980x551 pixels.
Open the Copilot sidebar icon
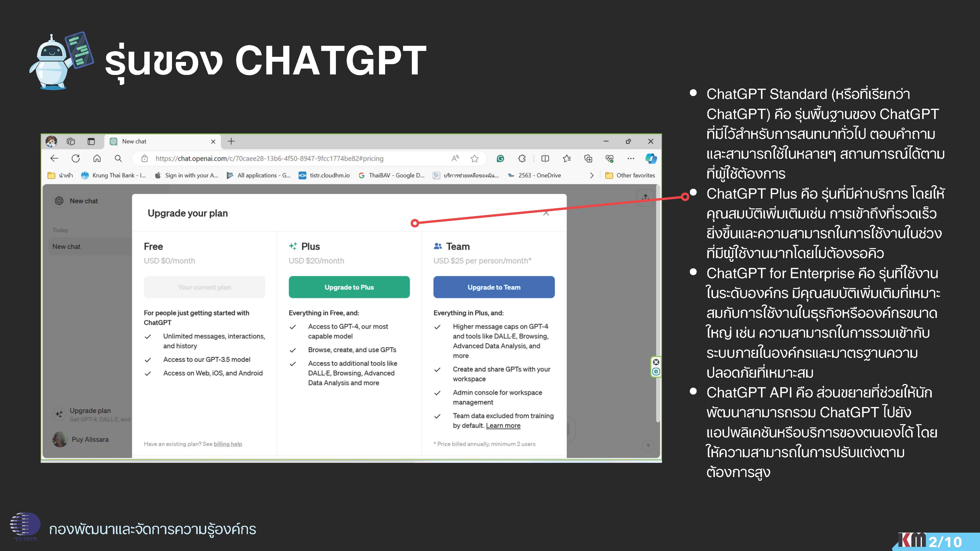tap(651, 158)
